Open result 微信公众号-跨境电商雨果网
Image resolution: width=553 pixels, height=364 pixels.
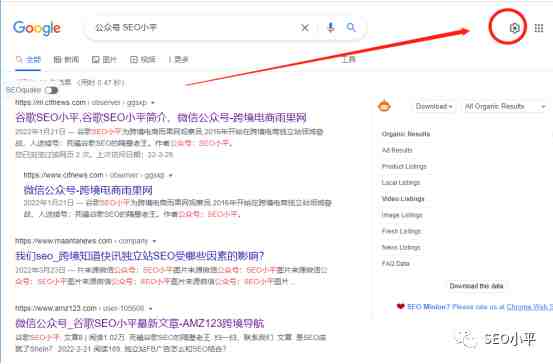(x=88, y=190)
